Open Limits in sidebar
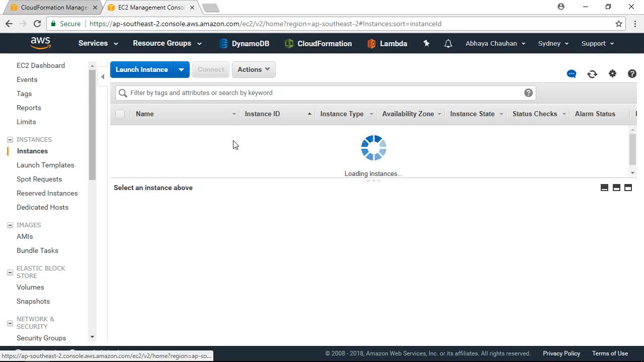 (x=26, y=122)
